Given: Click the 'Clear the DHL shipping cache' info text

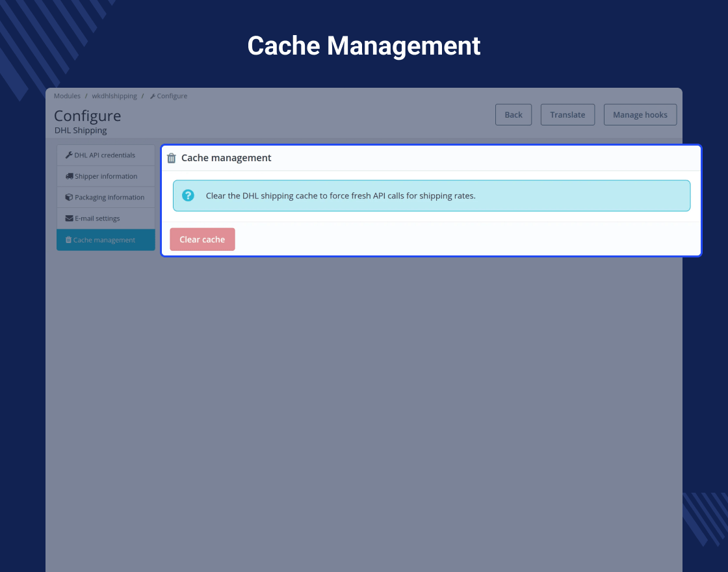Looking at the screenshot, I should click(x=341, y=196).
